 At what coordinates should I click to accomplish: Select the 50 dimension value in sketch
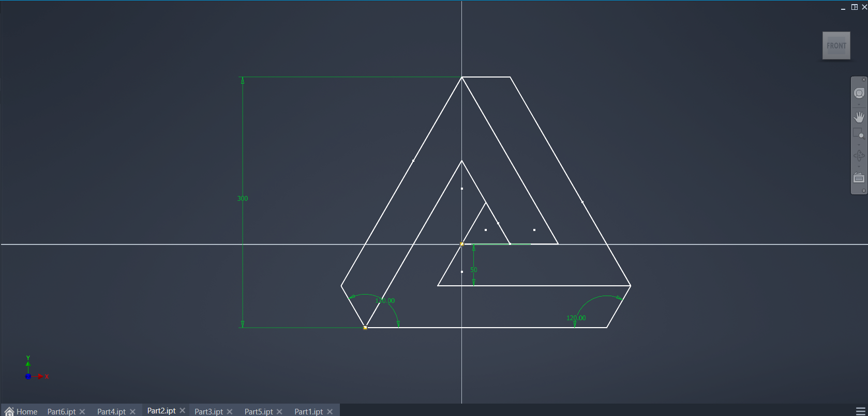tap(473, 270)
